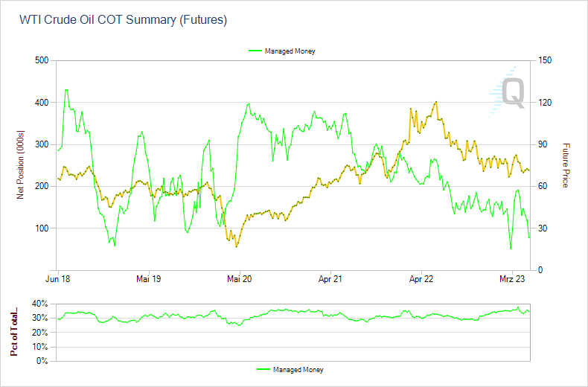
Task: Click the 120 value on the right axis
Action: click(545, 103)
